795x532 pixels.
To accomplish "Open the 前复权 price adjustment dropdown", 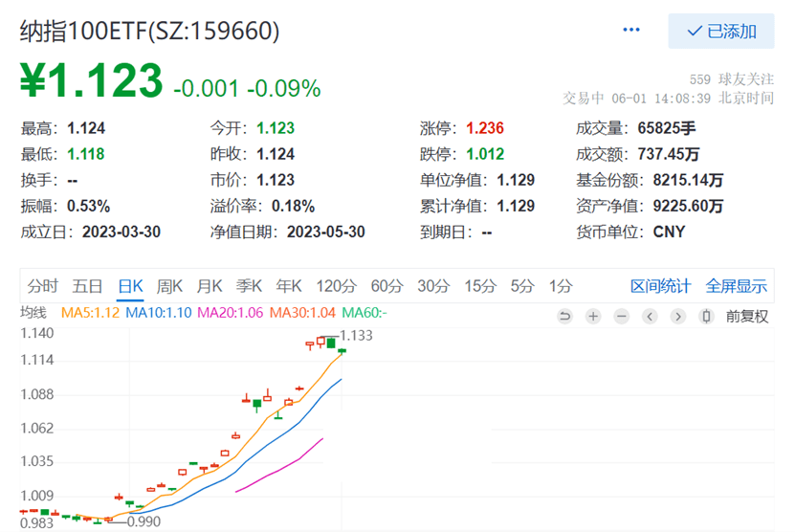I will pyautogui.click(x=746, y=317).
